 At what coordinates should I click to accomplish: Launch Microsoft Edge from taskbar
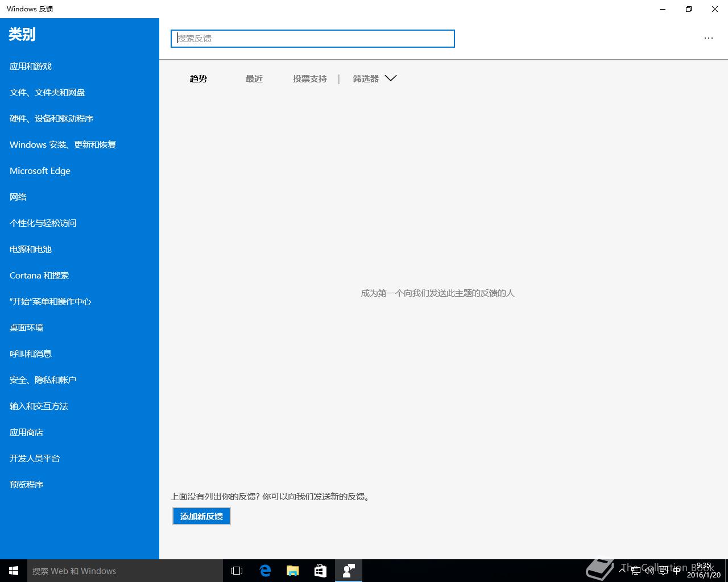(x=264, y=571)
